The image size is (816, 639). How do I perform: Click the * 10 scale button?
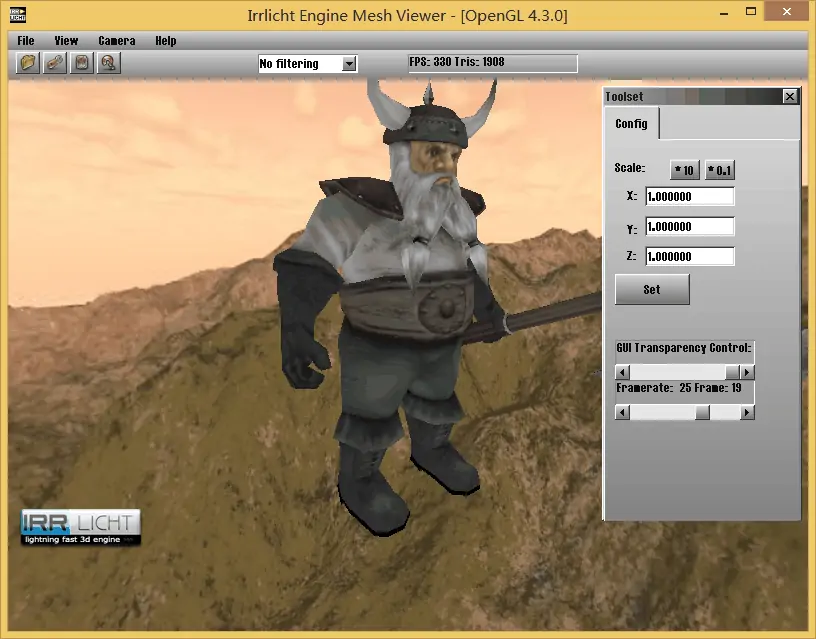(x=684, y=170)
